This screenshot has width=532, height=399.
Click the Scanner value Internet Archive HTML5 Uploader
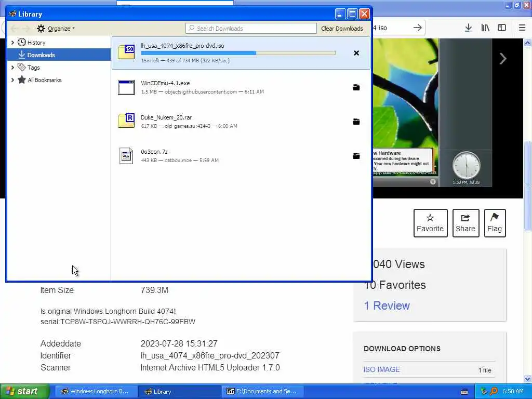(210, 367)
